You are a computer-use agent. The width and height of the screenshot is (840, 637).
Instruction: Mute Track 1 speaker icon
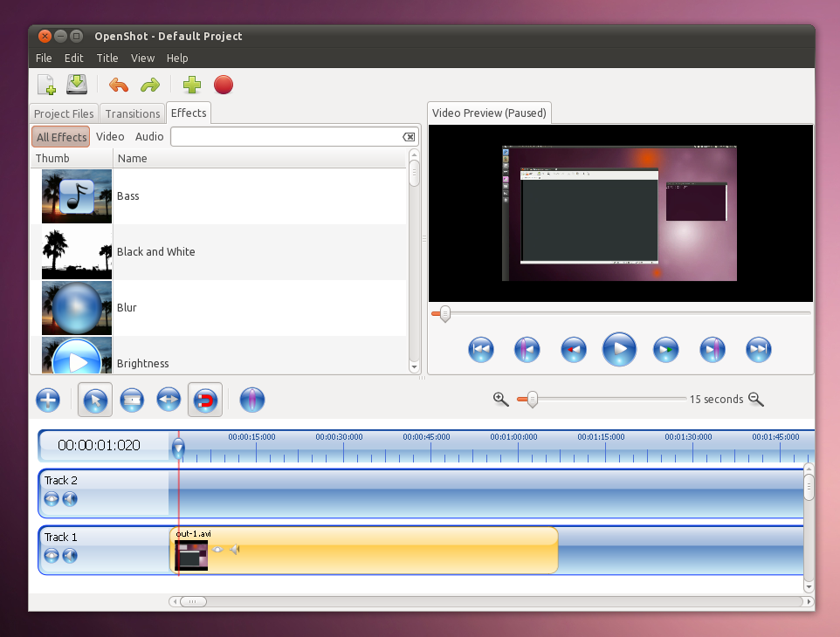(70, 556)
